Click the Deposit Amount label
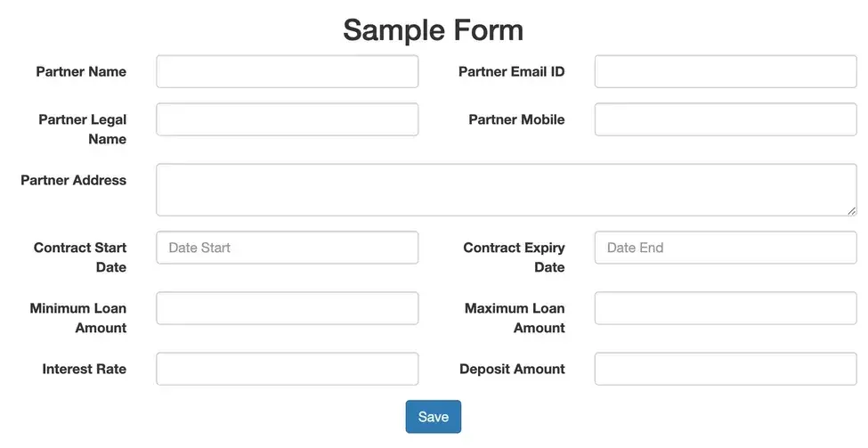Screen dimensions: 868x448 512,369
